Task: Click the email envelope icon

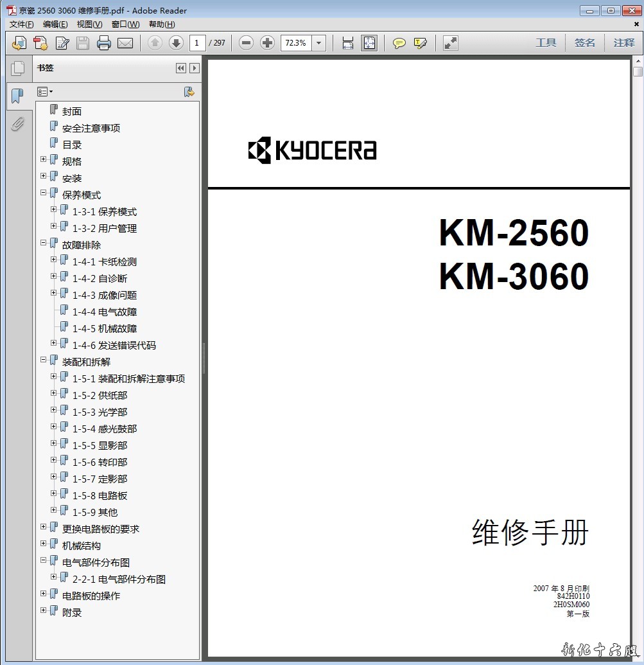Action: click(125, 43)
